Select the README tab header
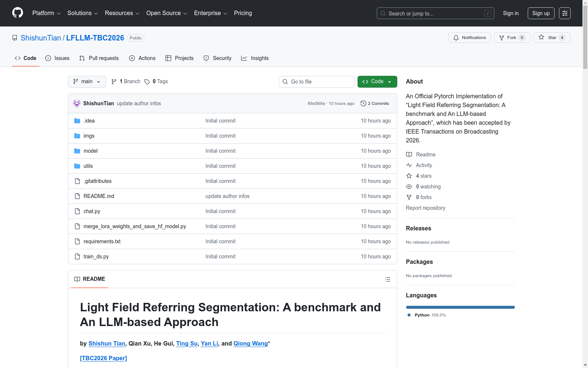Screen dimensions: 588x368 click(90, 279)
